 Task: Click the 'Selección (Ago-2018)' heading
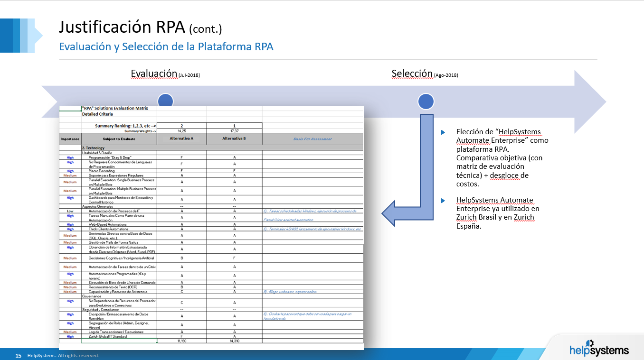425,74
